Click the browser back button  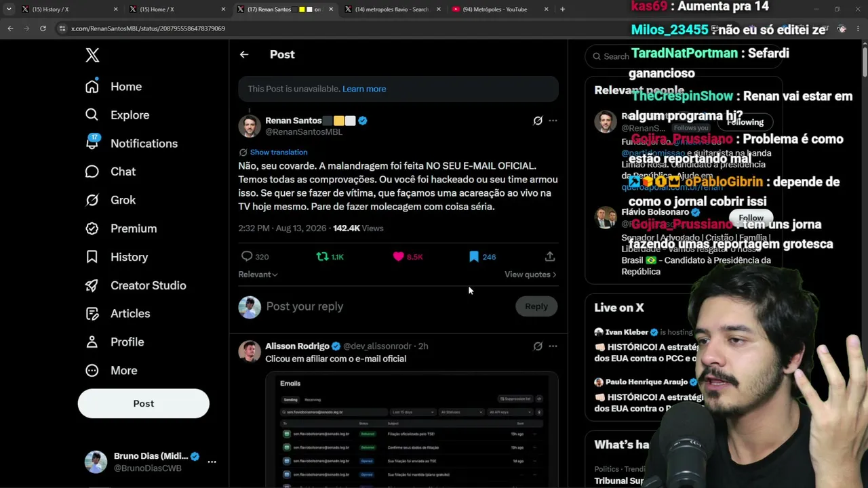coord(10,28)
